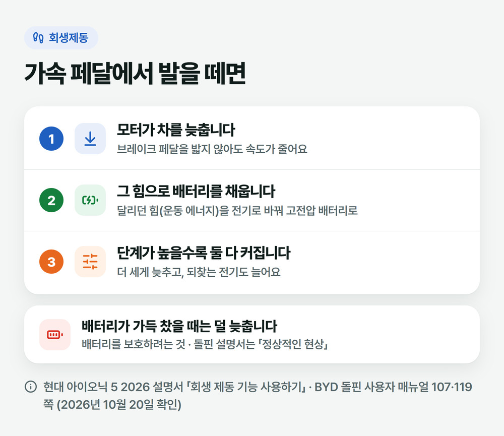Click text 브레이크 페달을 밟지 않아도 속도가 줄어요
Screen dimensions: 504x436
click(x=212, y=149)
